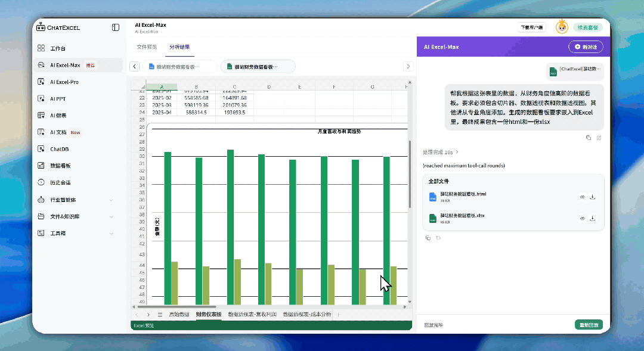The height and width of the screenshot is (351, 644).
Task: Download 驿站财务数据看板.html file
Action: tap(592, 197)
